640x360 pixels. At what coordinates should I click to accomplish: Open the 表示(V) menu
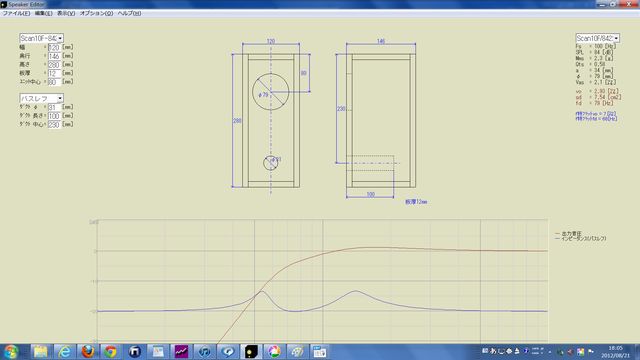tap(66, 13)
